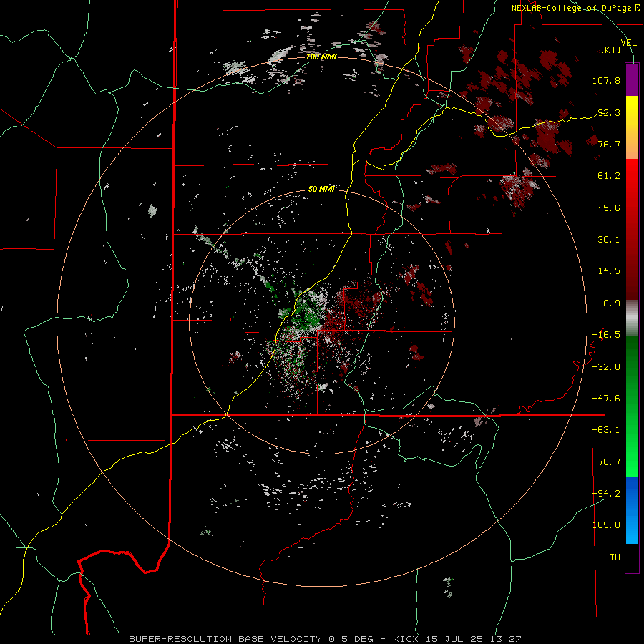Click the 14.5 legend value

[609, 271]
